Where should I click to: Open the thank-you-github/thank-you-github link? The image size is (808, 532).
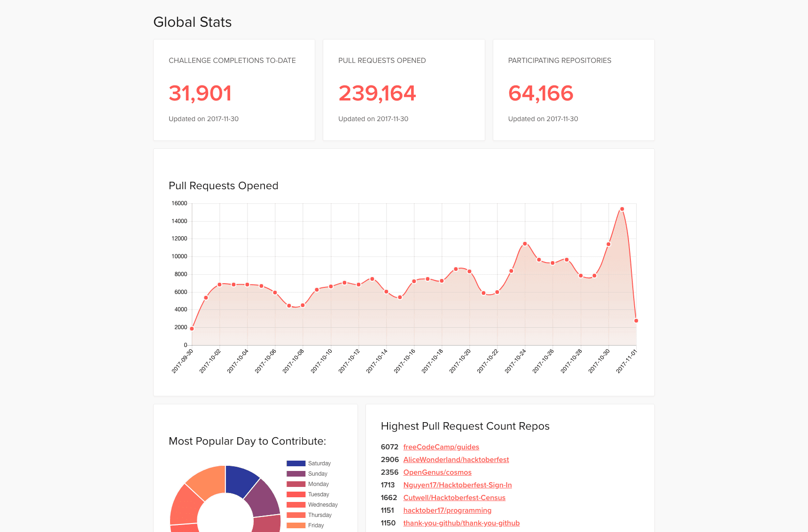click(461, 523)
